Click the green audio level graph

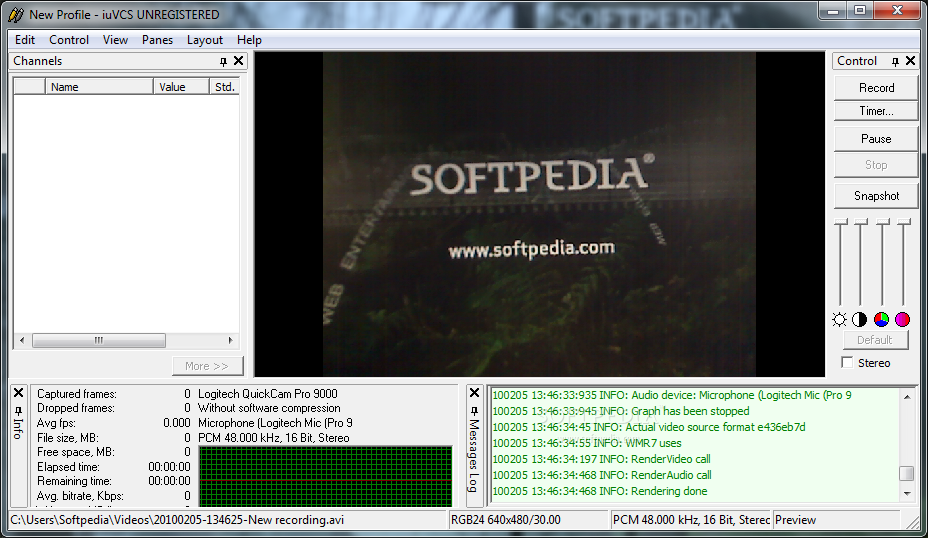point(326,476)
